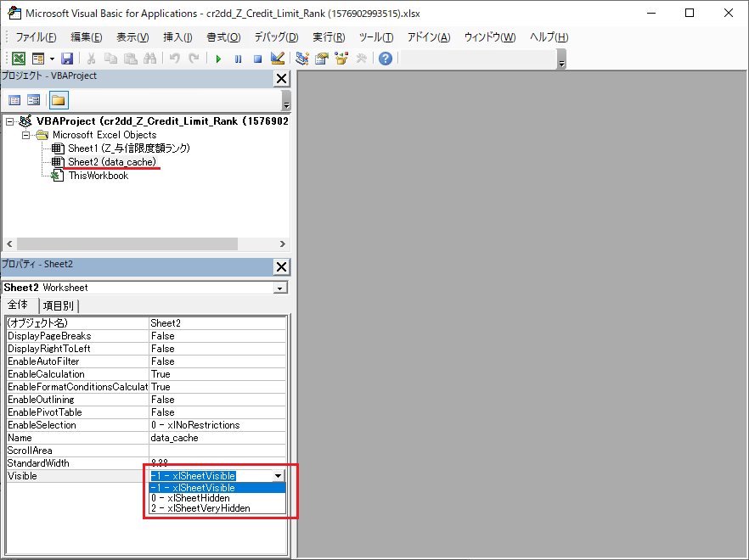
Task: Close the Properties Sheet2 panel
Action: (282, 266)
